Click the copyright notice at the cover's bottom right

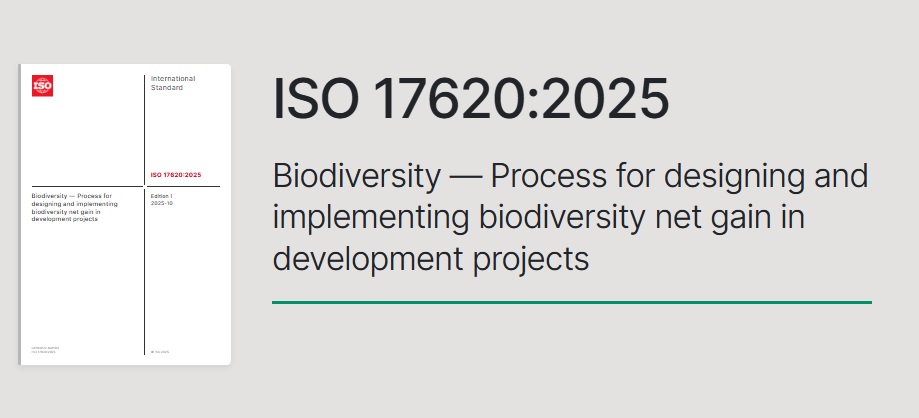coord(162,352)
